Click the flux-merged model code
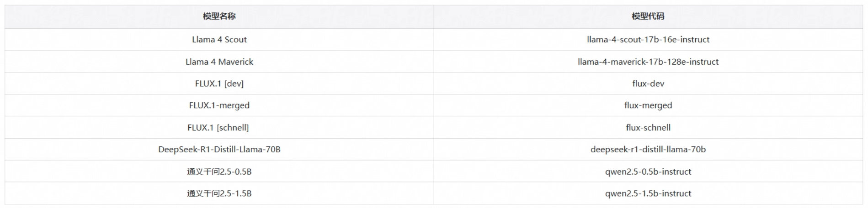Viewport: 868px width, 208px height. 648,105
